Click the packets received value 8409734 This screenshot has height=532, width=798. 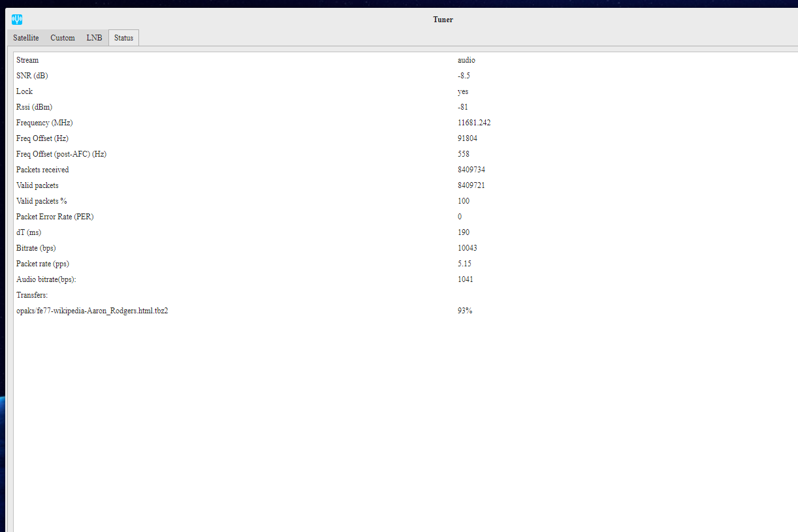[471, 170]
